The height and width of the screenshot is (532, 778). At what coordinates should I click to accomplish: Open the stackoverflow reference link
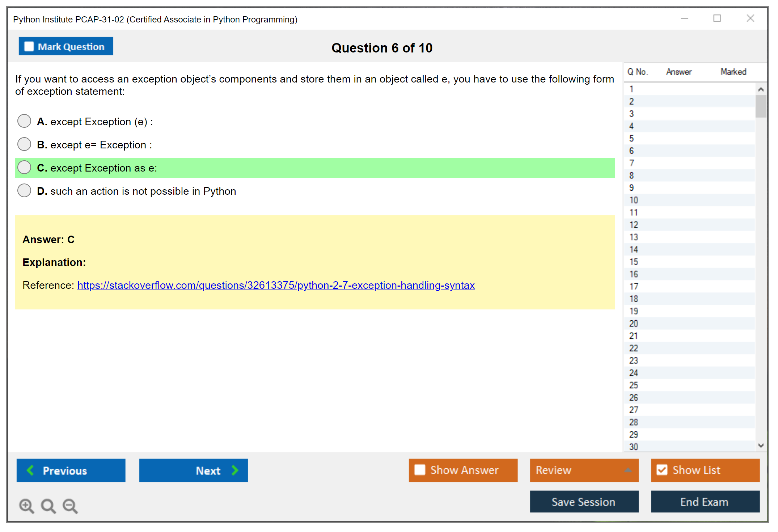coord(276,285)
